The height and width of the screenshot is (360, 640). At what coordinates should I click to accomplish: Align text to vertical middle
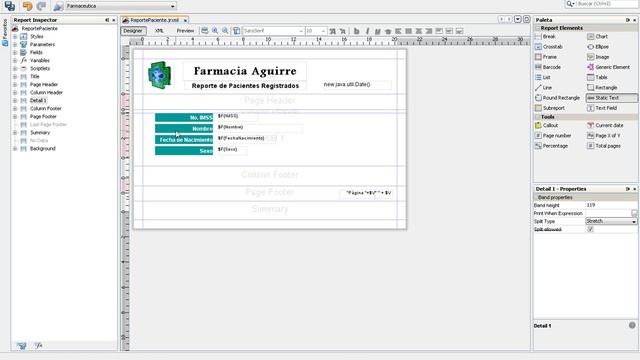[x=449, y=31]
